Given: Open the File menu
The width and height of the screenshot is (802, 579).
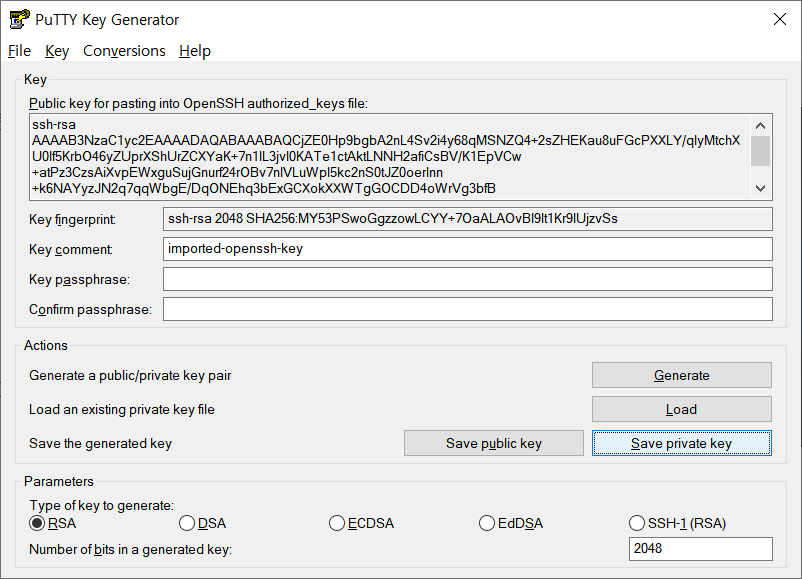Looking at the screenshot, I should click(x=19, y=51).
